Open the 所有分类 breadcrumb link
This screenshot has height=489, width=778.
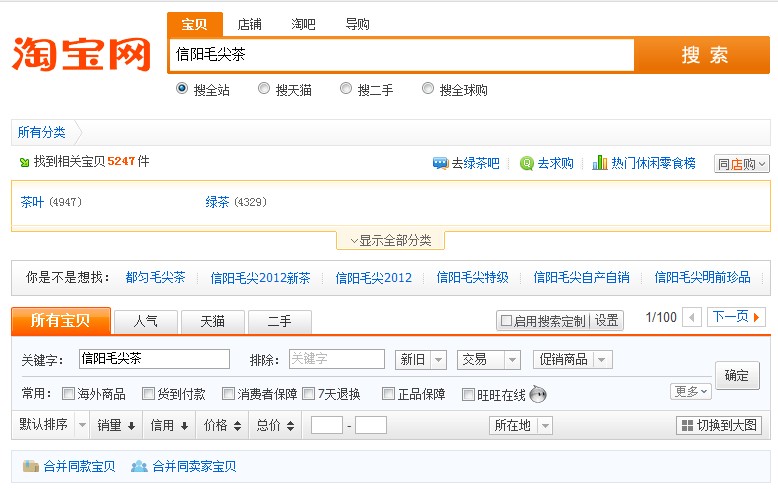point(42,132)
